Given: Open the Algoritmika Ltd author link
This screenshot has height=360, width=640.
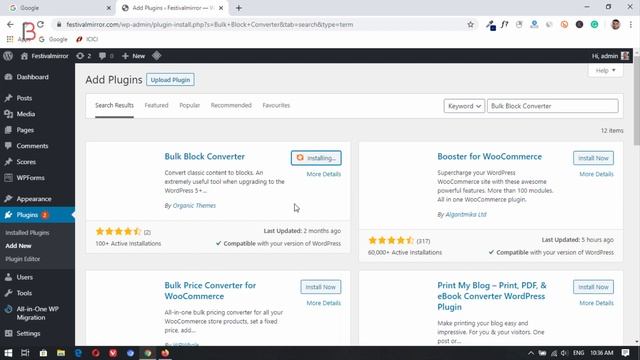Looking at the screenshot, I should coord(466,215).
